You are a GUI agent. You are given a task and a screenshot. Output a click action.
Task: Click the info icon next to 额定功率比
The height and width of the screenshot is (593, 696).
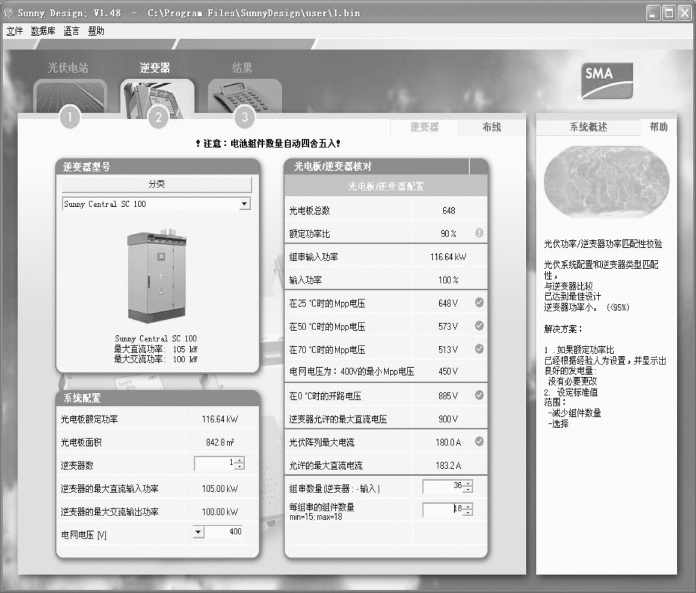click(479, 233)
